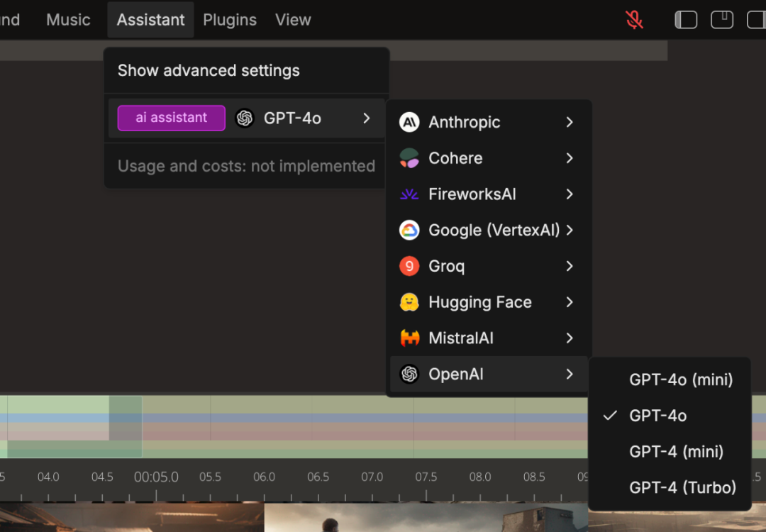Click the 07.0 mark on timeline ruler
The width and height of the screenshot is (766, 532).
372,477
